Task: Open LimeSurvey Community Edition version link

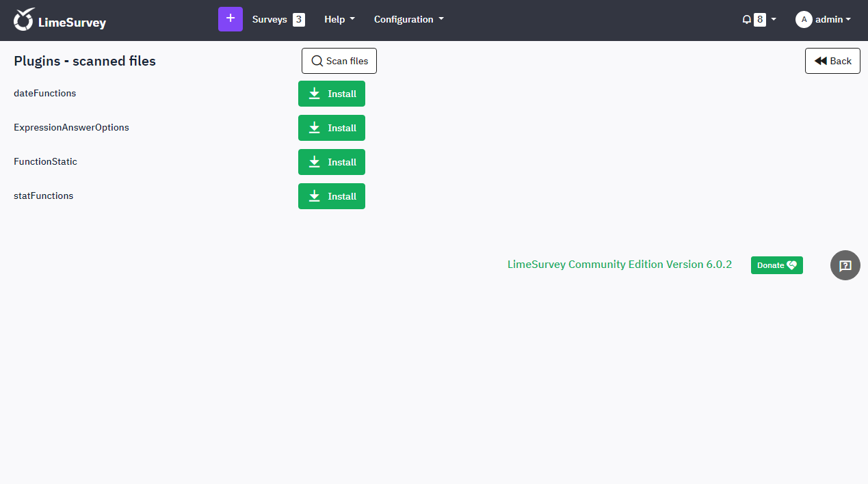Action: 619,265
